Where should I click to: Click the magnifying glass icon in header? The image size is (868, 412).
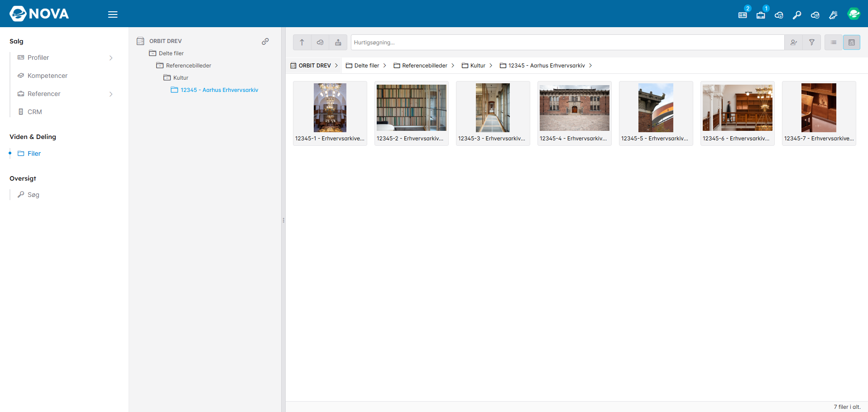click(x=797, y=15)
